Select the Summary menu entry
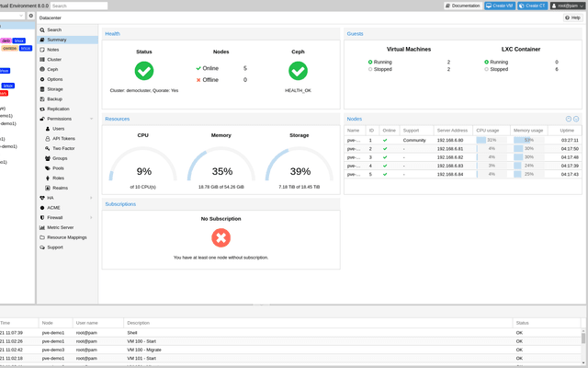Screen dimensions: 588x368 67,40
